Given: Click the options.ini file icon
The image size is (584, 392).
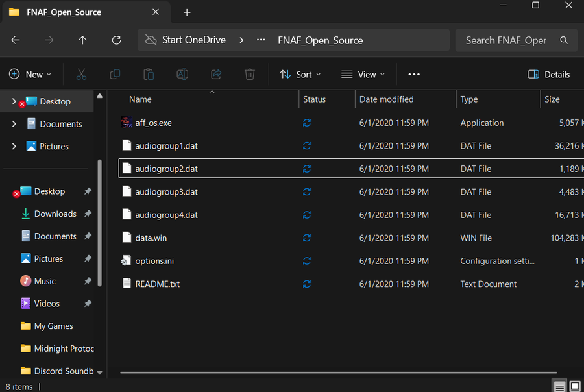Looking at the screenshot, I should 127,261.
